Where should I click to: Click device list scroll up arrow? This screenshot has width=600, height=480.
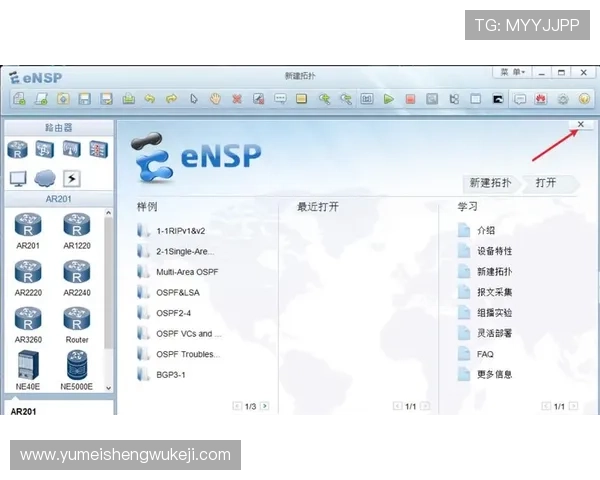pyautogui.click(x=109, y=212)
